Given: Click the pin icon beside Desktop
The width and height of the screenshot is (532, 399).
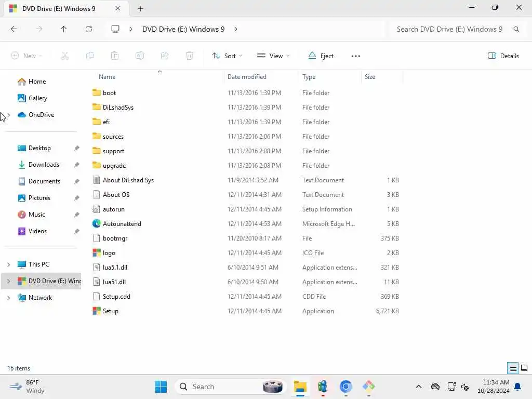Looking at the screenshot, I should (x=77, y=148).
